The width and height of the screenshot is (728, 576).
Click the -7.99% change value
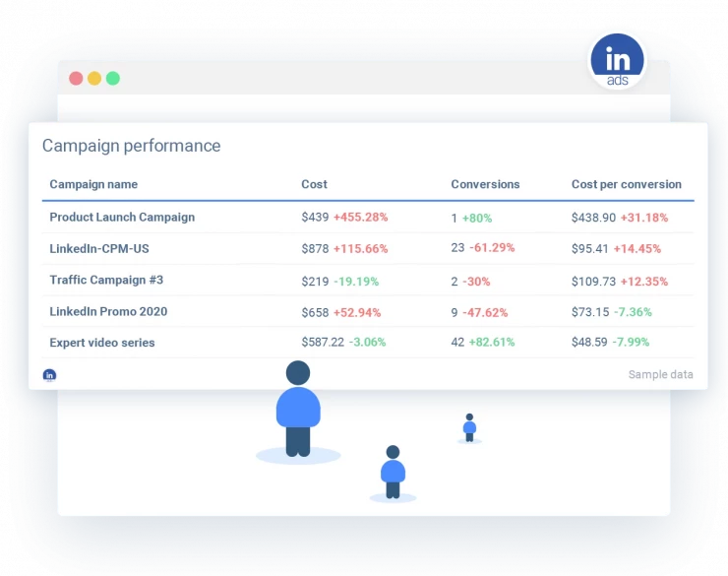[631, 343]
